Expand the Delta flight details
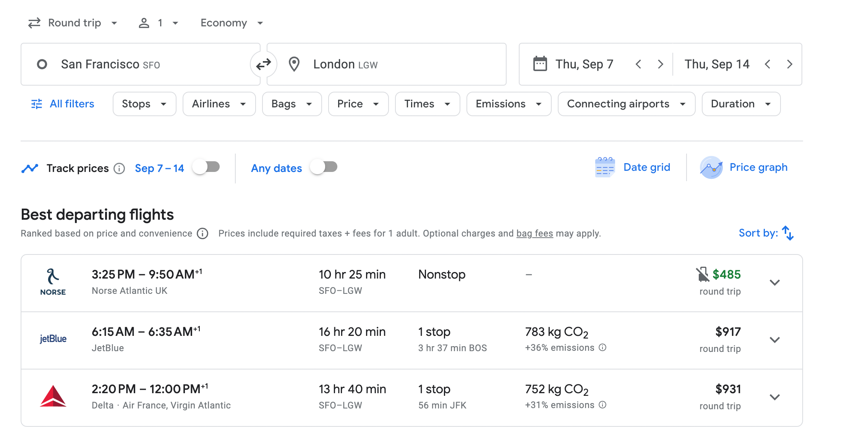Screen dimensions: 868x444 click(774, 397)
